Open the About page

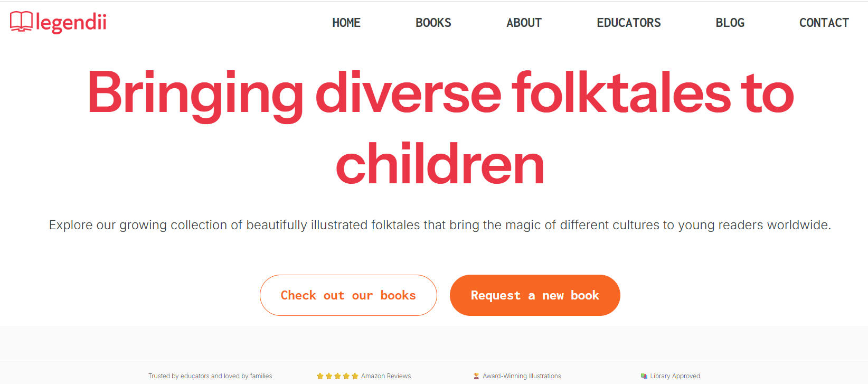click(x=524, y=23)
